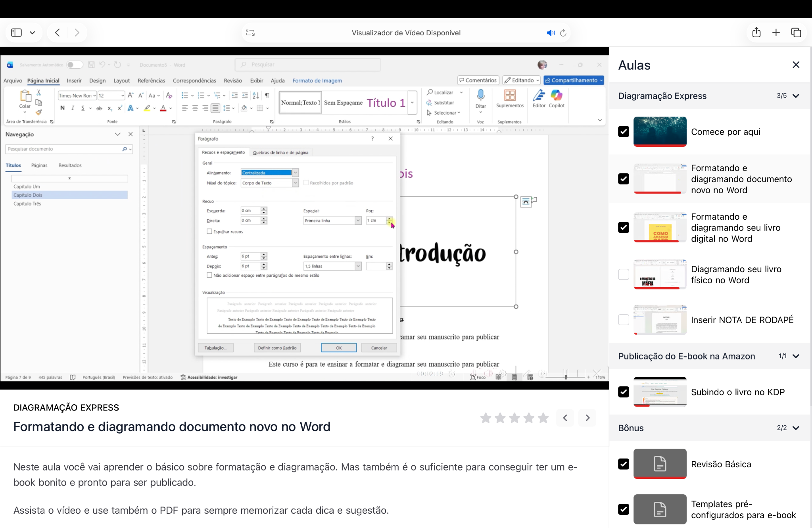Click the Colar paste icon
Image resolution: width=812 pixels, height=528 pixels.
tap(25, 96)
